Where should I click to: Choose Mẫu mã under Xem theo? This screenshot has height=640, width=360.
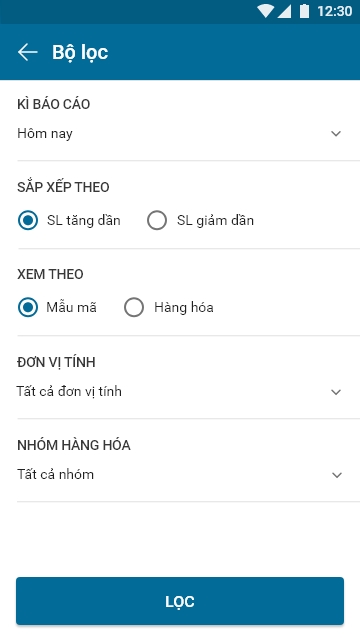[57, 307]
